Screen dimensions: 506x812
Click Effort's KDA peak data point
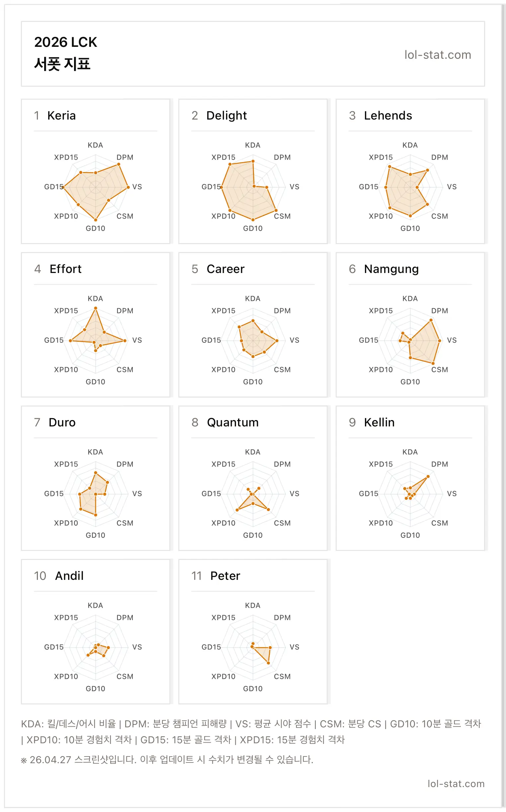(x=95, y=308)
